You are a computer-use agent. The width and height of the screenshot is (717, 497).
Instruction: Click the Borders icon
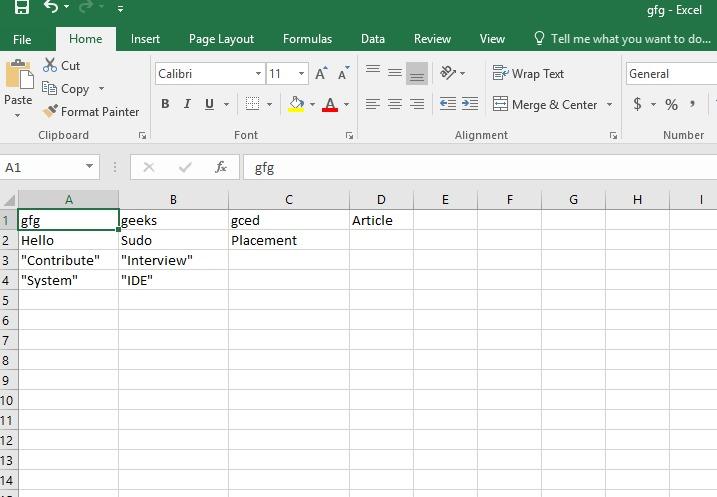pyautogui.click(x=252, y=104)
